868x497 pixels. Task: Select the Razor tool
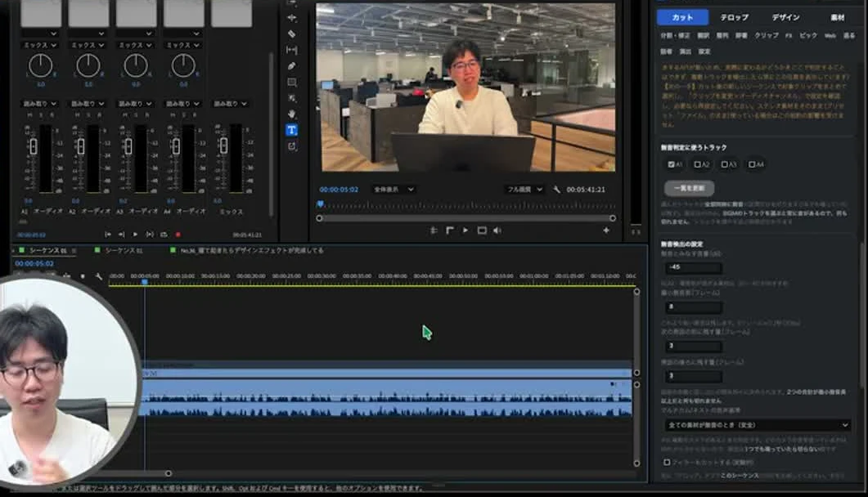pos(292,34)
